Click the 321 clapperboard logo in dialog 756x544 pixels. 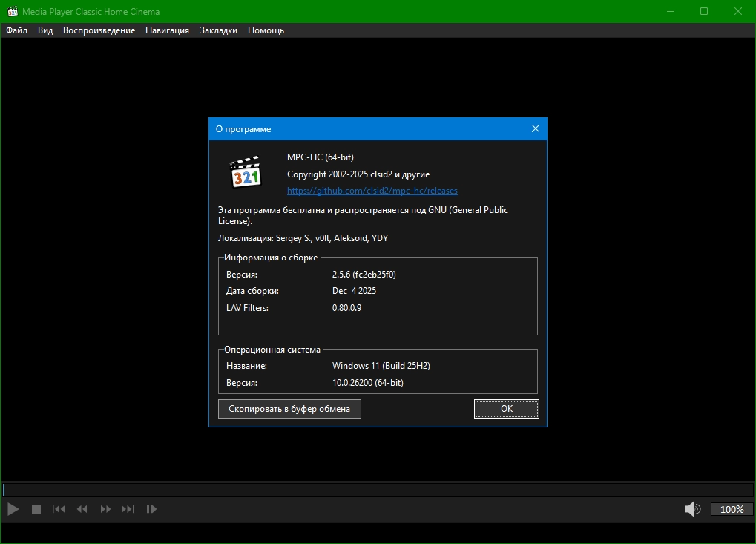click(246, 172)
